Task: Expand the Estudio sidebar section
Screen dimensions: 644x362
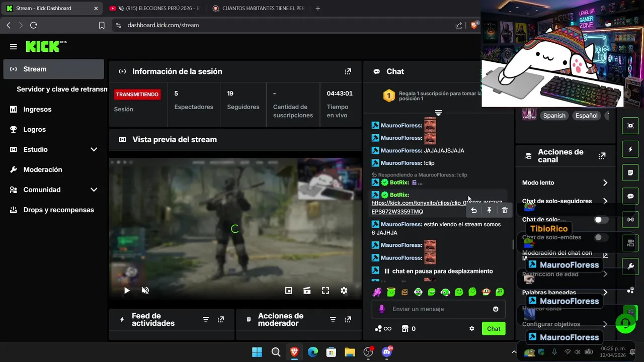Action: coord(94,149)
